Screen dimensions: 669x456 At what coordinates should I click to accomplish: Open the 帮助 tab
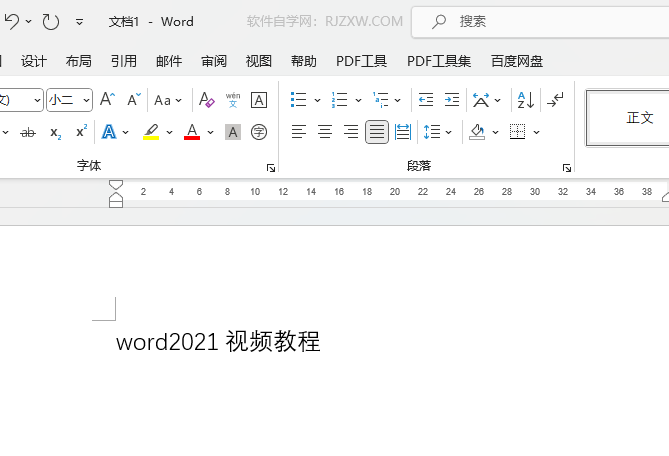coord(304,61)
